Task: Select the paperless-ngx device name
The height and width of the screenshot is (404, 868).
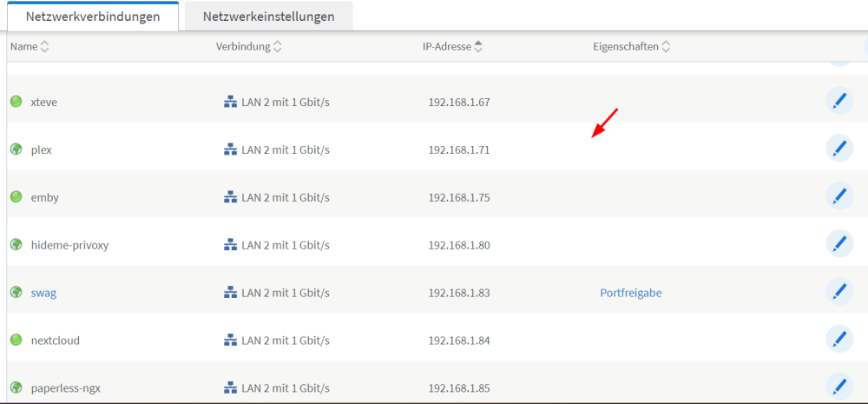Action: 66,388
